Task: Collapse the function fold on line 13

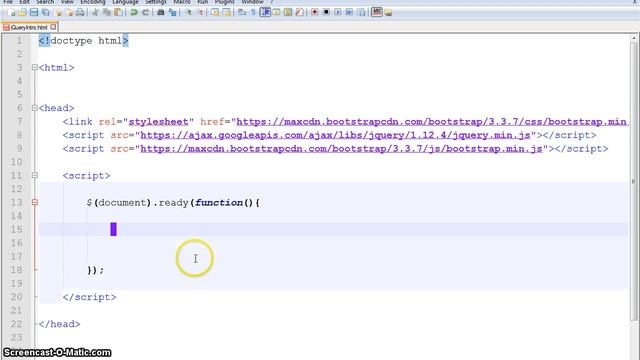Action: (x=35, y=202)
